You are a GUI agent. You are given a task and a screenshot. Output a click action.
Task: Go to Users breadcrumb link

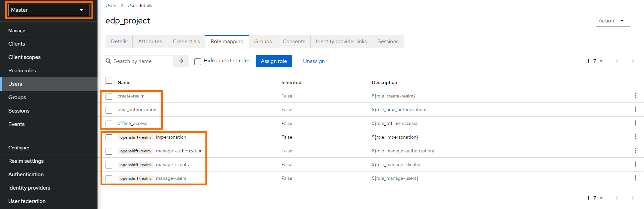pos(111,5)
